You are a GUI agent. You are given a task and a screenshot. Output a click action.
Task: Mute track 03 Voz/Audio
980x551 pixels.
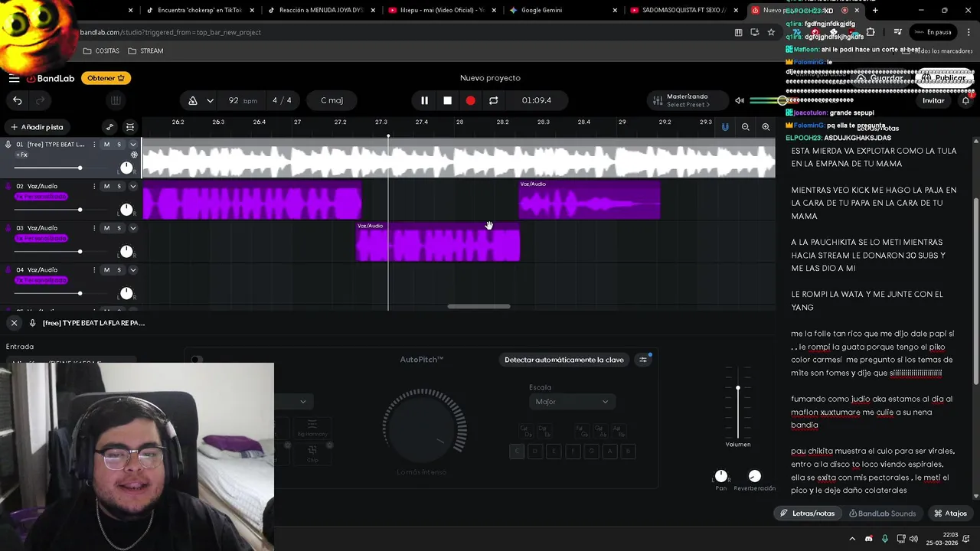coord(106,228)
